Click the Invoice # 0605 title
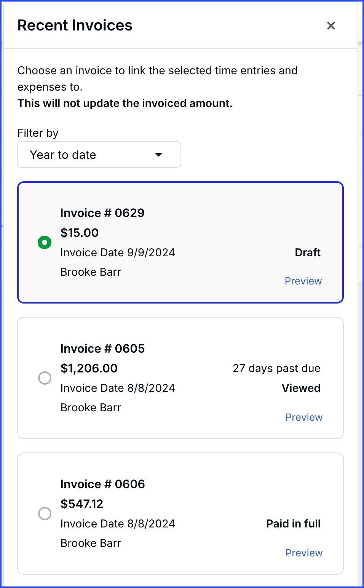The height and width of the screenshot is (588, 364). click(x=102, y=348)
